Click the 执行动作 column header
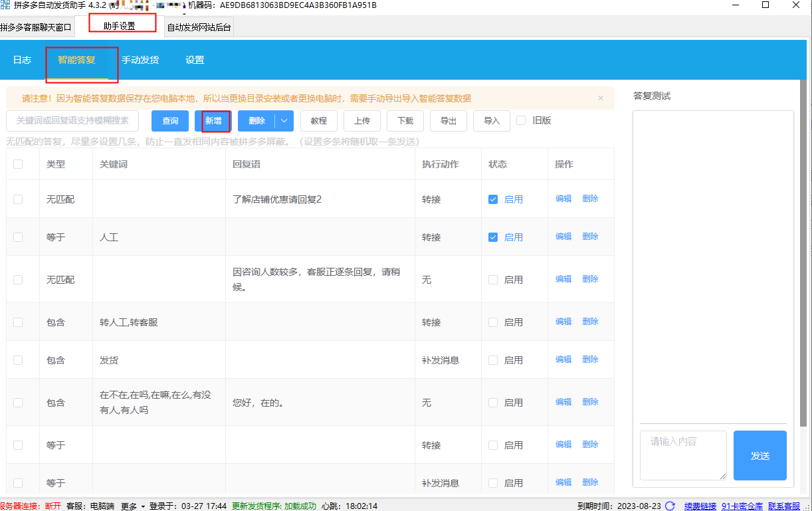The width and height of the screenshot is (812, 511). tap(441, 164)
